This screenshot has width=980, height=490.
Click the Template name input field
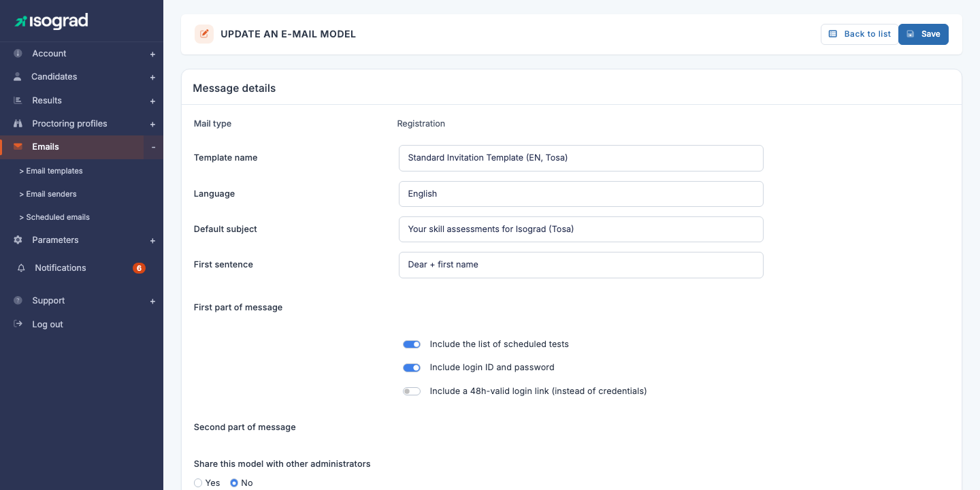[581, 158]
